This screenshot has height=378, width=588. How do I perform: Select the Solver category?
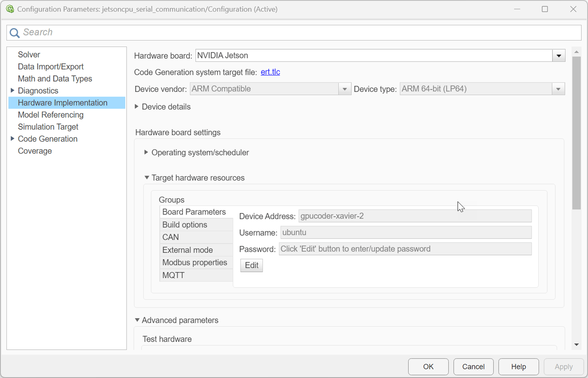pos(29,55)
